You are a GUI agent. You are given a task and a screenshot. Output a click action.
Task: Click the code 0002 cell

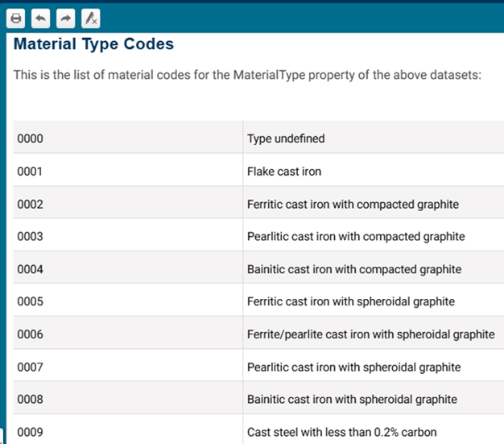click(30, 204)
